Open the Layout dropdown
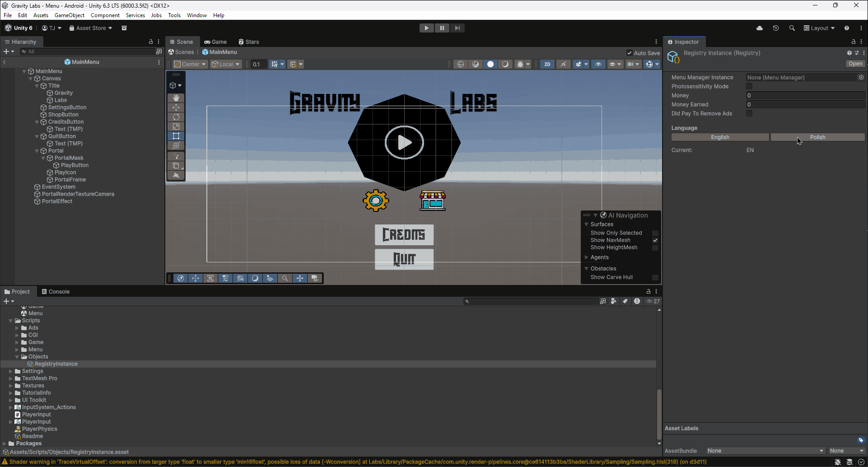Screen dimensions: 868x467 point(819,28)
